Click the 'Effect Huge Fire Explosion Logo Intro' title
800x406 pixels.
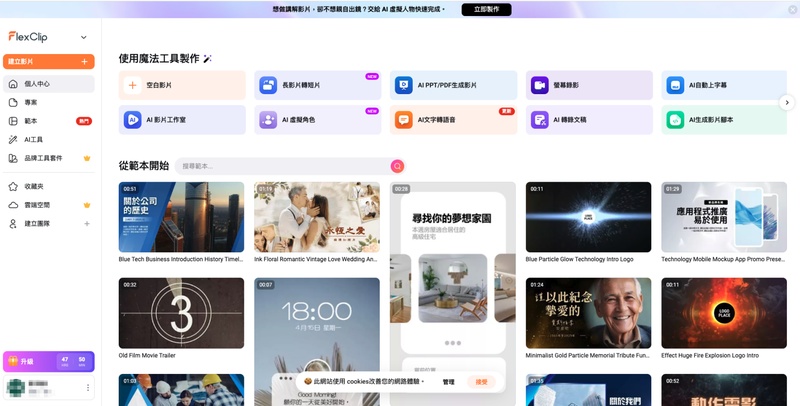[x=710, y=356]
